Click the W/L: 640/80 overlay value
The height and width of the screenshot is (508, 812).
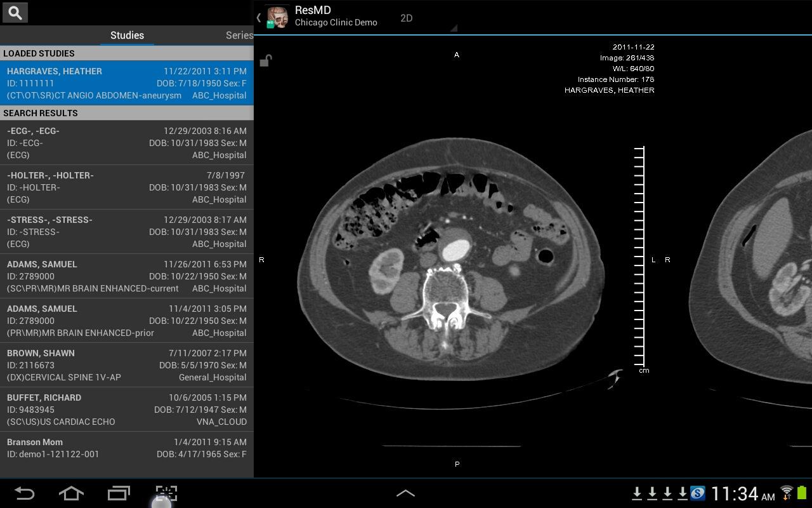[633, 69]
